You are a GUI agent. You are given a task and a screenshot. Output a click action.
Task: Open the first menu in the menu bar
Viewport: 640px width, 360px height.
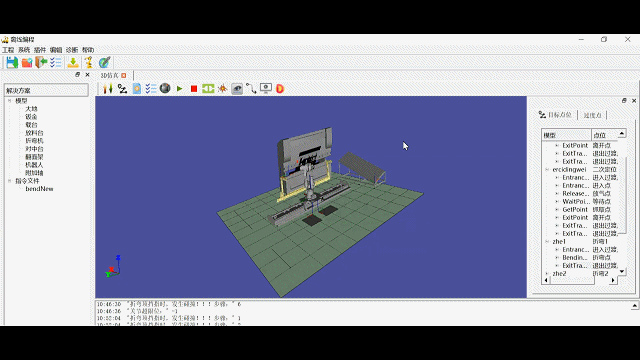pos(8,50)
